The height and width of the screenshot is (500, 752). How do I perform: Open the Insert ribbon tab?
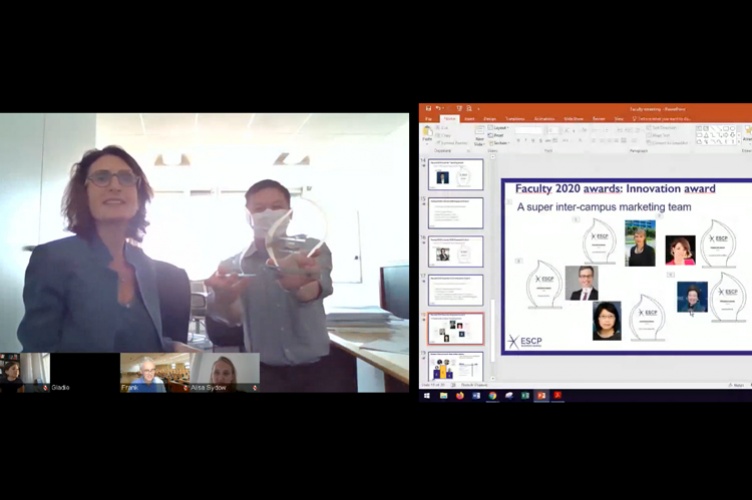click(x=470, y=118)
